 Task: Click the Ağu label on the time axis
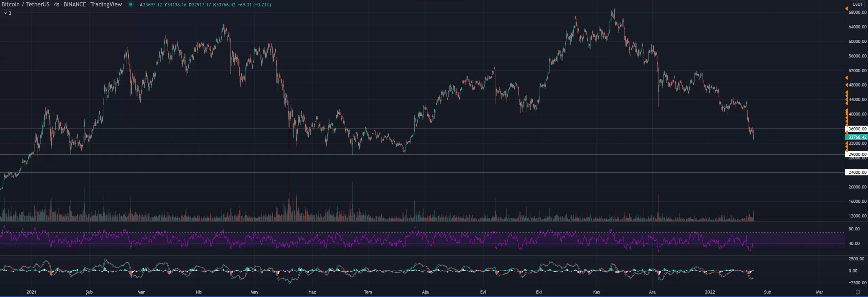coord(426,292)
